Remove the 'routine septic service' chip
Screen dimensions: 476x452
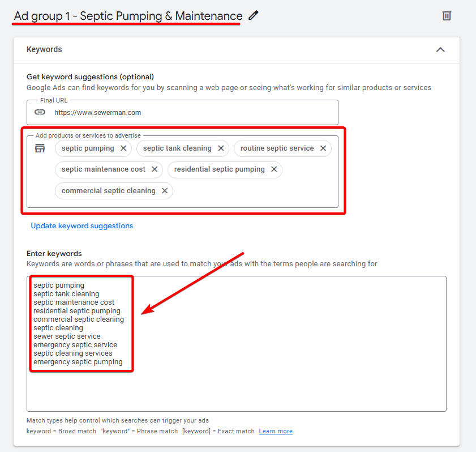tap(323, 148)
